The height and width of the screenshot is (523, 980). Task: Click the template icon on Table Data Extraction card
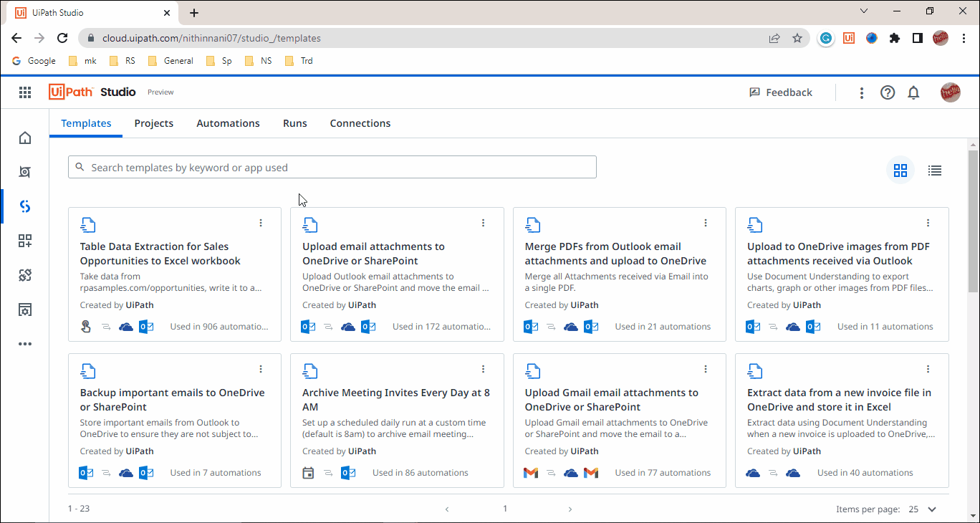coord(87,225)
